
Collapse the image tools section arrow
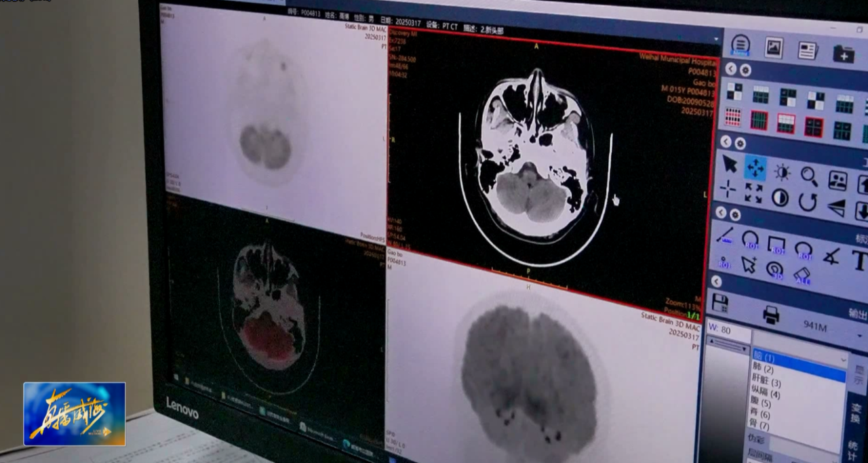tap(726, 142)
